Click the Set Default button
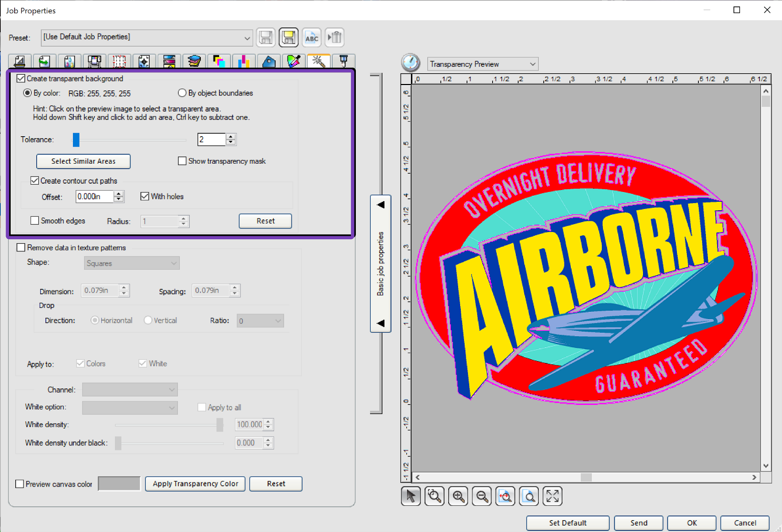782x532 pixels. (x=568, y=523)
